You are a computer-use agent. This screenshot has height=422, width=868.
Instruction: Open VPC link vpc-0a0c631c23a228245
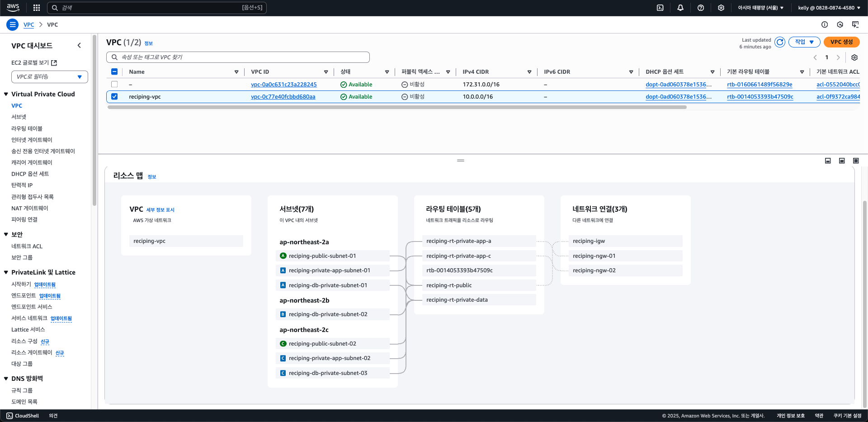[284, 85]
